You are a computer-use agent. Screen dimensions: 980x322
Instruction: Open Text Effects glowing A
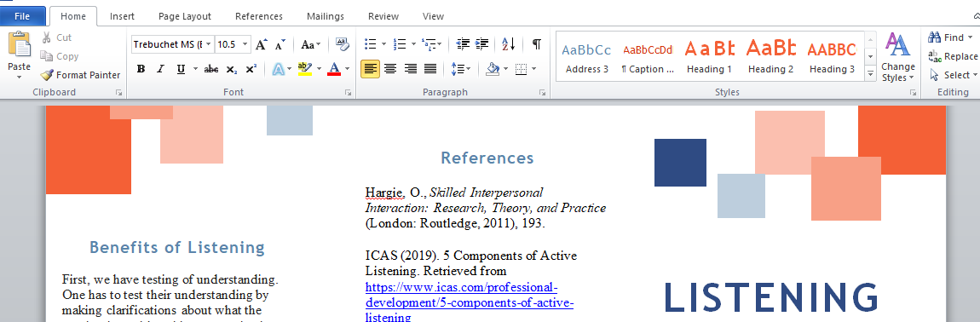[x=278, y=69]
